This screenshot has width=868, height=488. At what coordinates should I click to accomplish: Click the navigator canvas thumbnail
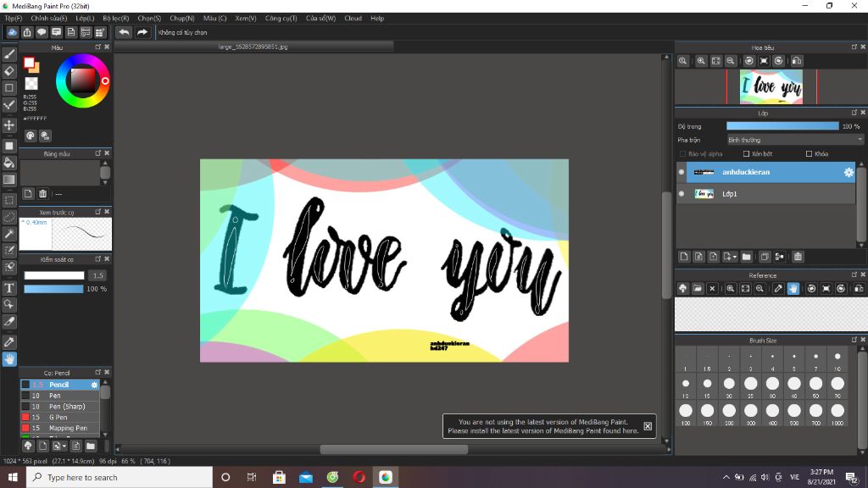(x=771, y=87)
